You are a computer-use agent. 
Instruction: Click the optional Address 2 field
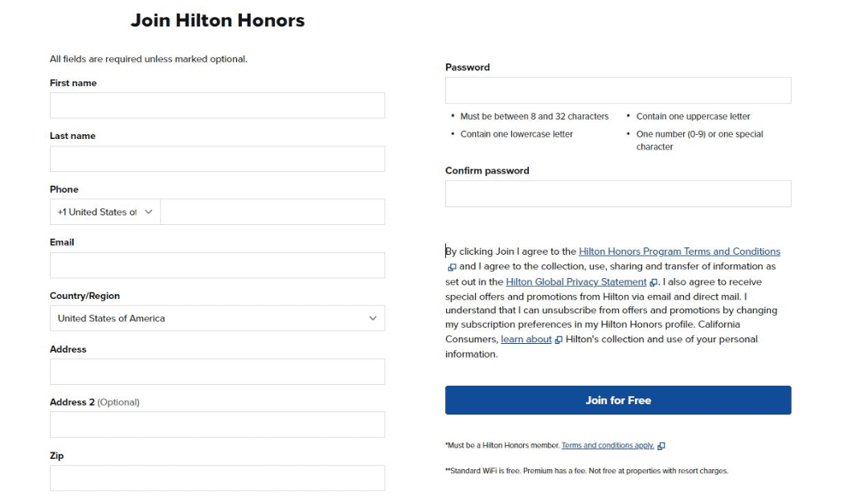click(217, 424)
